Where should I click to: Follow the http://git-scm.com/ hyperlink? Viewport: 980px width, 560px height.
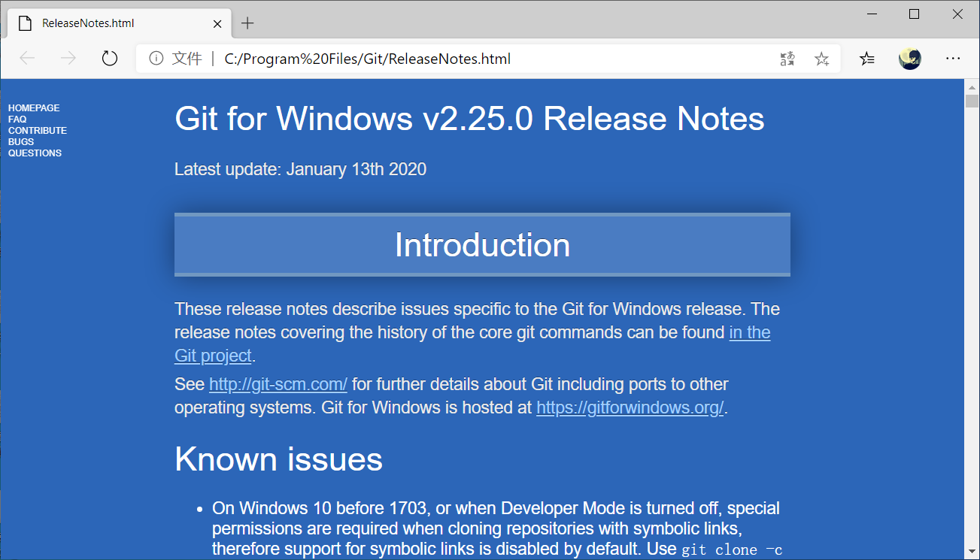coord(278,384)
